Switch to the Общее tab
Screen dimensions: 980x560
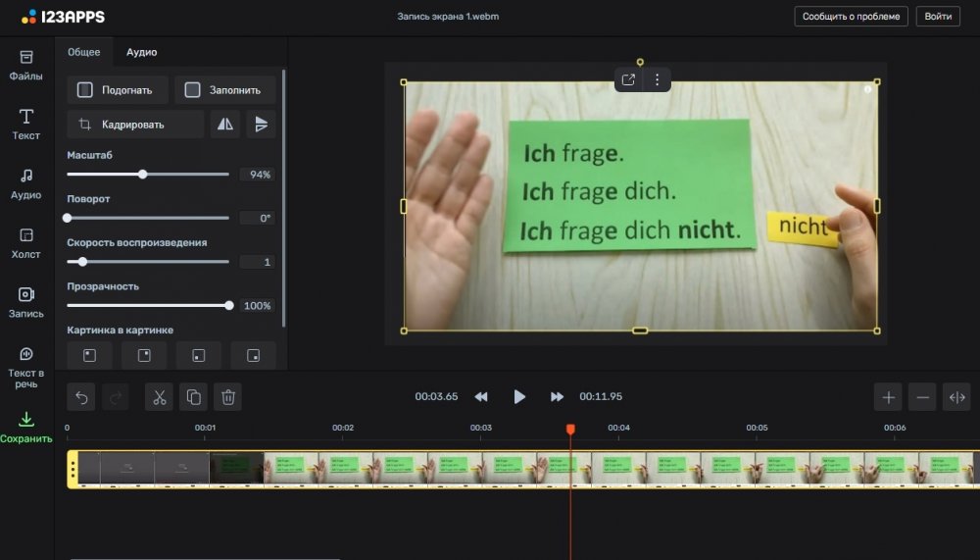tap(83, 52)
